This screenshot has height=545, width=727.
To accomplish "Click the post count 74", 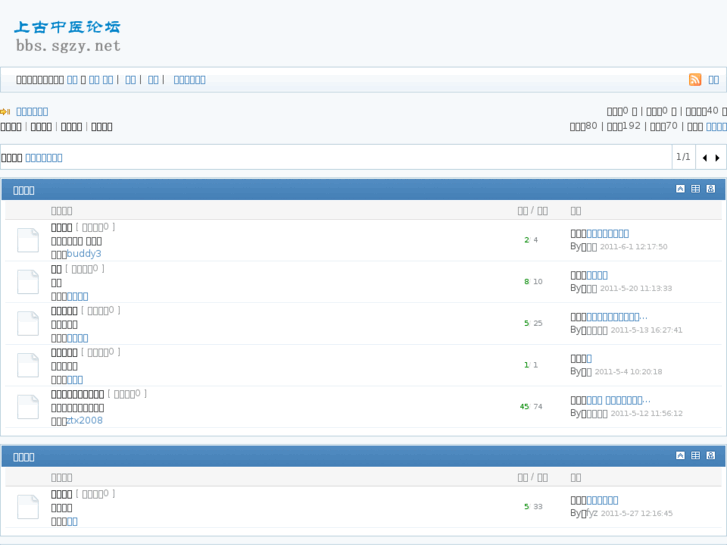I will (538, 407).
